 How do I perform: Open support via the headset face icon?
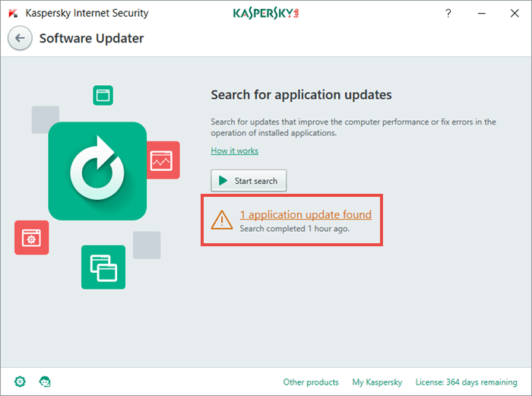point(45,382)
